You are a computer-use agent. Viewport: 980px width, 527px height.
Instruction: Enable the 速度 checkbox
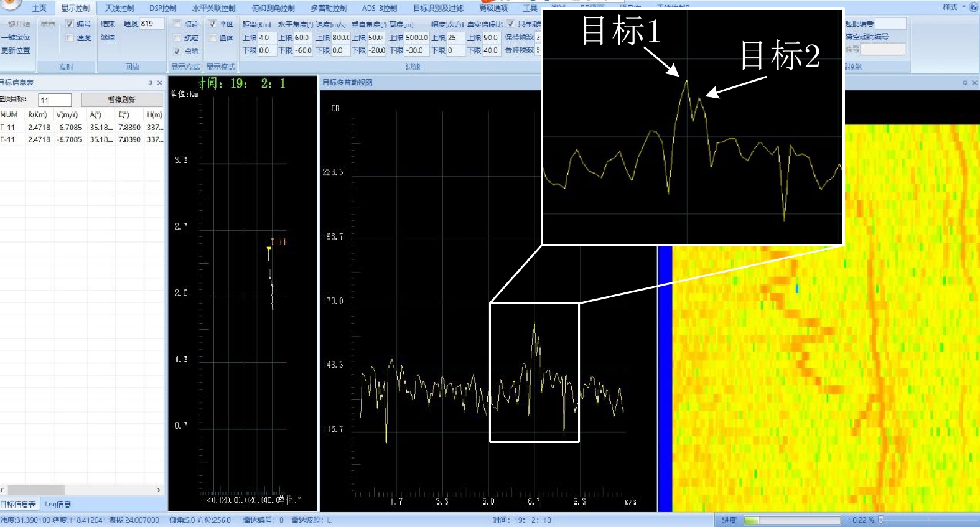[x=70, y=38]
